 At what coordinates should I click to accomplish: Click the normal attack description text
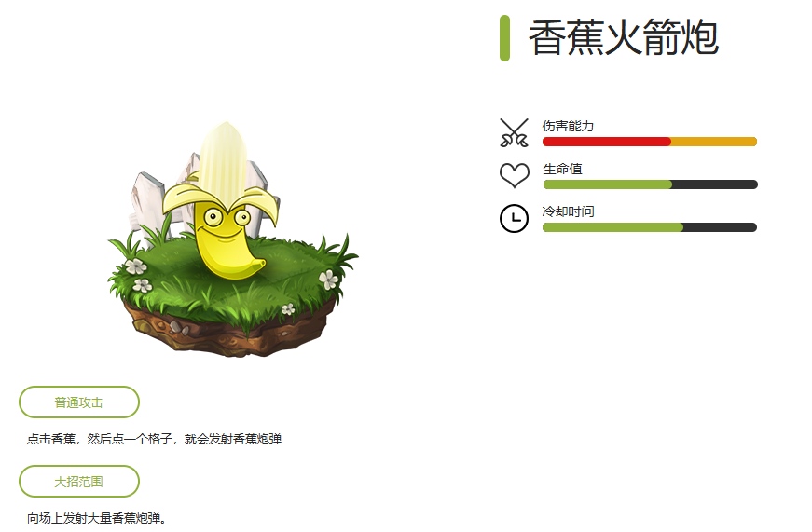pyautogui.click(x=155, y=439)
